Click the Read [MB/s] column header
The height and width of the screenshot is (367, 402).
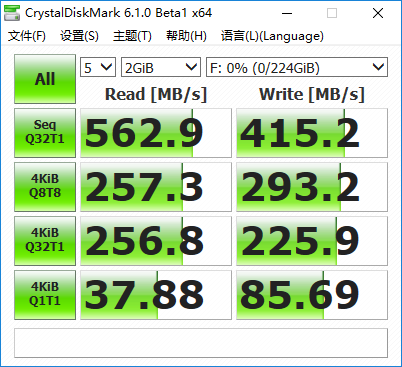click(156, 94)
